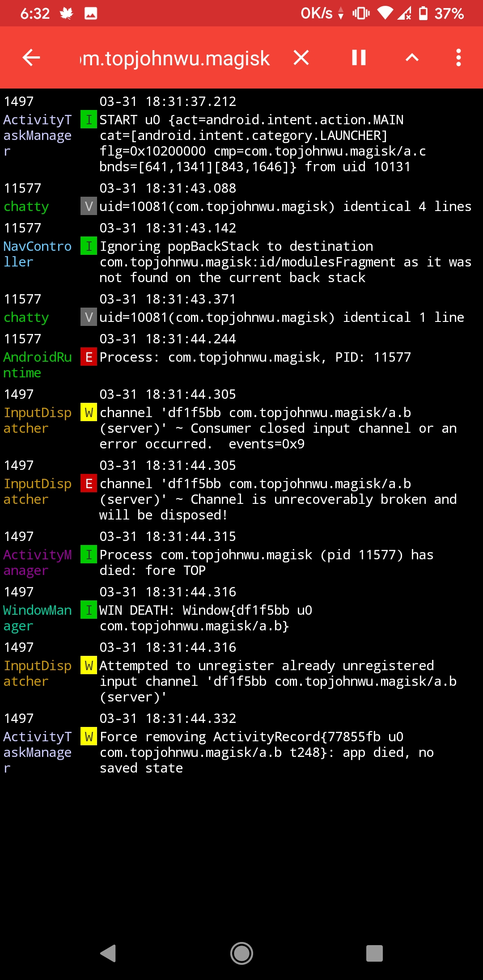The image size is (483, 980).
Task: Pause the live log capture
Action: [358, 57]
